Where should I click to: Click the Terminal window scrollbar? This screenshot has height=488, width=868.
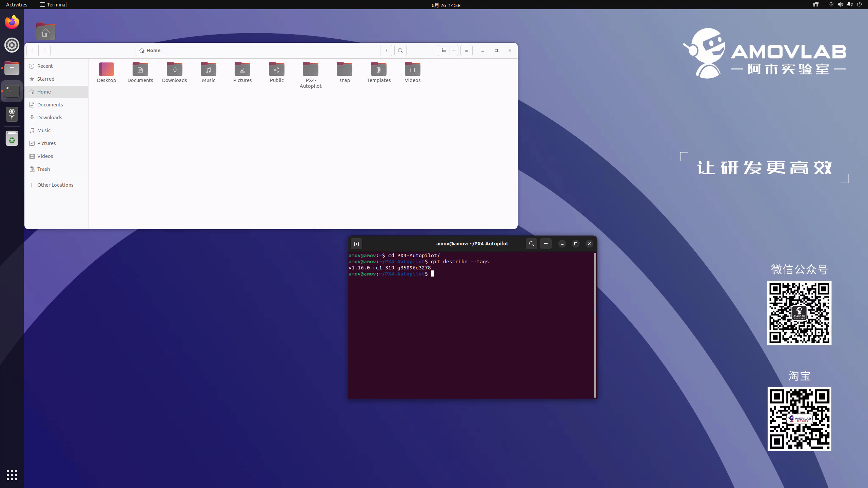coord(595,325)
